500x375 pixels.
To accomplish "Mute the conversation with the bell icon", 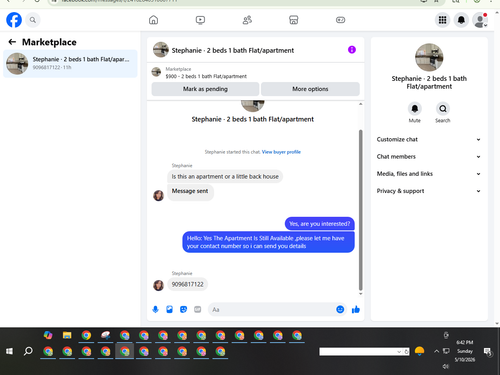I will click(x=415, y=109).
